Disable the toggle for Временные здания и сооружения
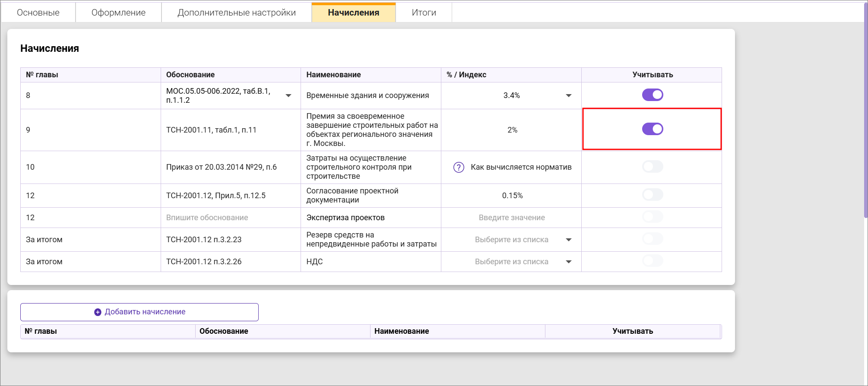868x386 pixels. click(653, 95)
